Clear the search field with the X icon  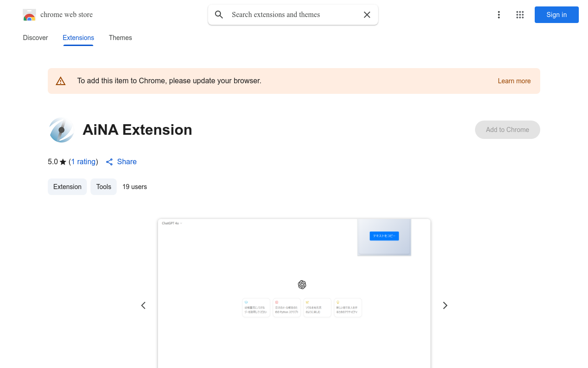(x=367, y=15)
